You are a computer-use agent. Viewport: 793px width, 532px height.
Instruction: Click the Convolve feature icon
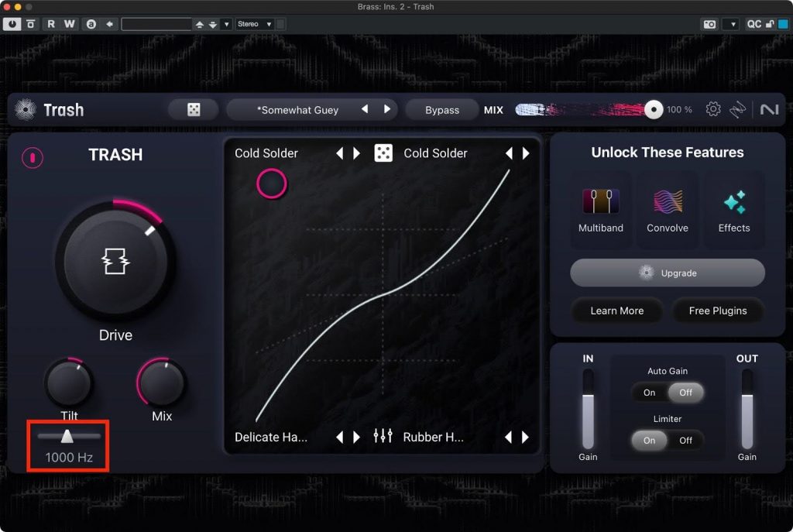point(668,202)
